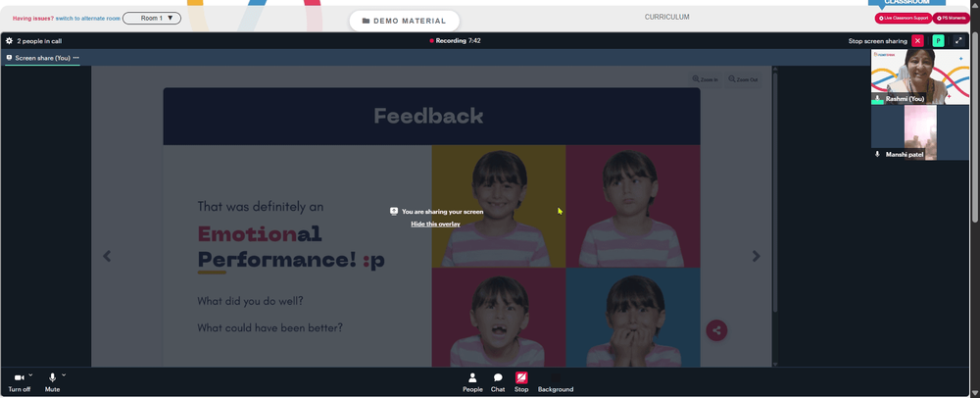This screenshot has width=980, height=398.
Task: Click 'Having issues?' text
Action: click(33, 18)
